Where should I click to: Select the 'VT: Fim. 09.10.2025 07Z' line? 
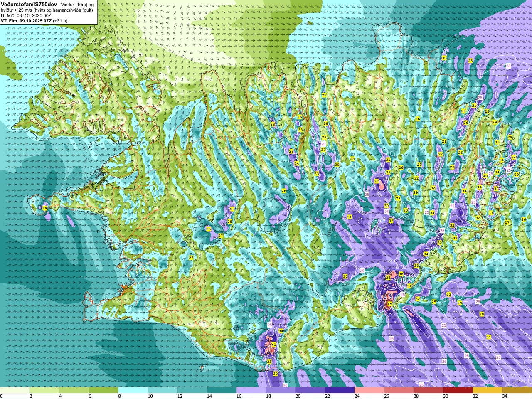point(26,20)
